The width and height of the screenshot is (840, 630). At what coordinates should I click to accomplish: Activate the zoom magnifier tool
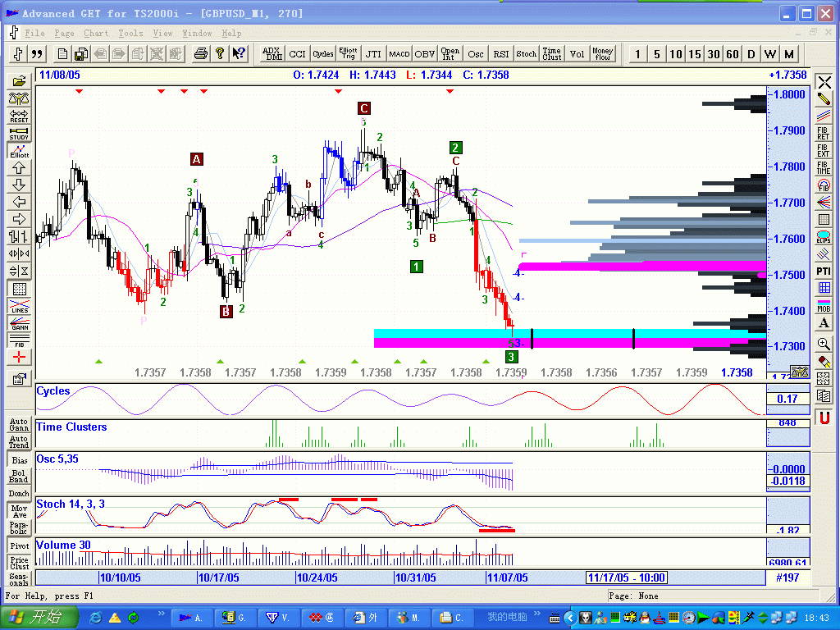[824, 344]
